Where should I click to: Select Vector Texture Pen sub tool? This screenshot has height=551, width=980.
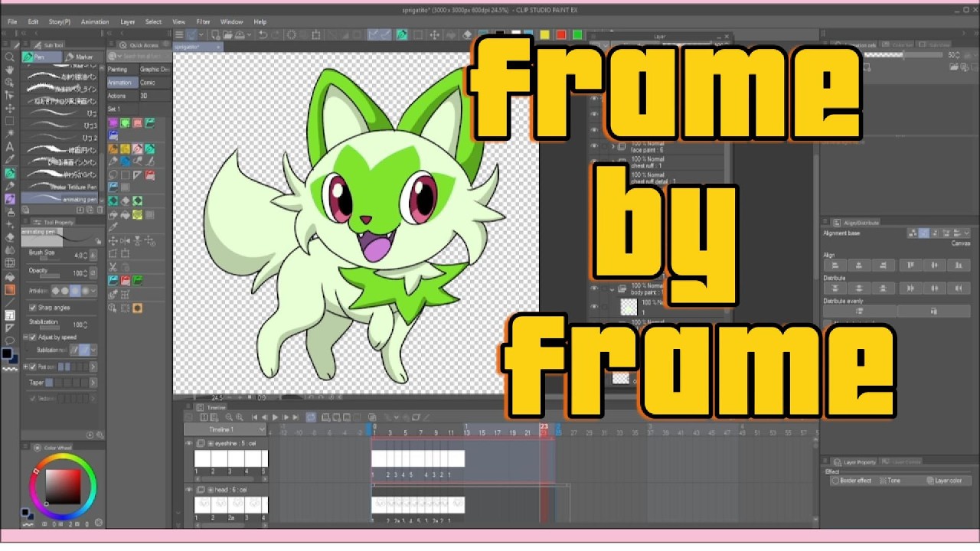click(60, 186)
